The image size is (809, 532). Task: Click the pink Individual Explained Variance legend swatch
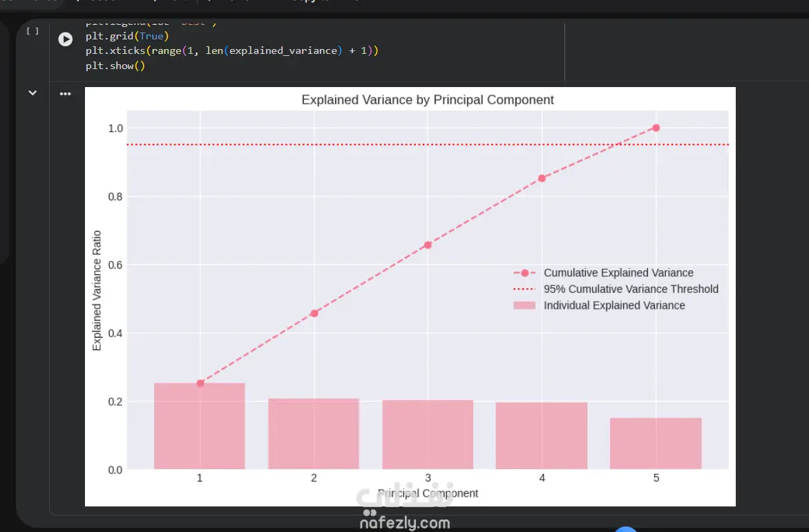pyautogui.click(x=524, y=305)
